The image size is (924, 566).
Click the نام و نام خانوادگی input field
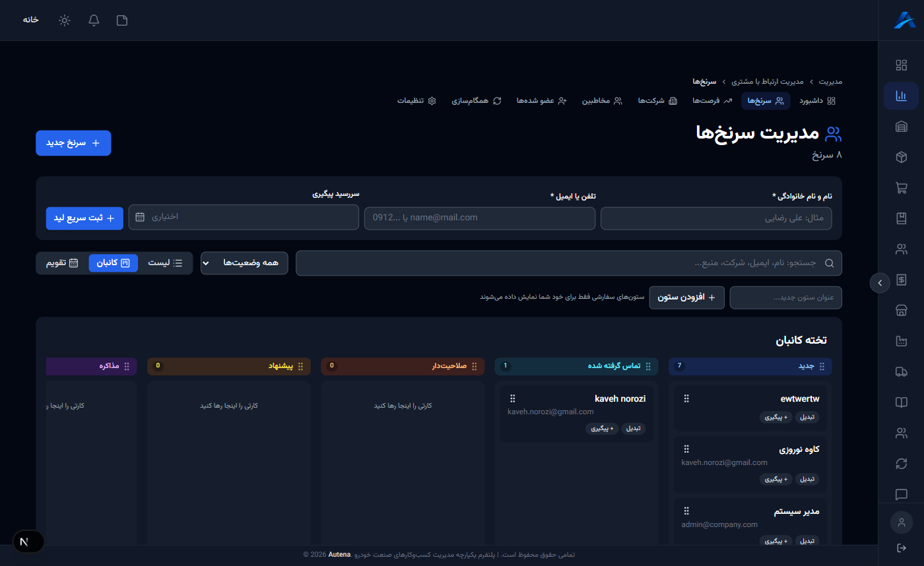[x=716, y=218]
